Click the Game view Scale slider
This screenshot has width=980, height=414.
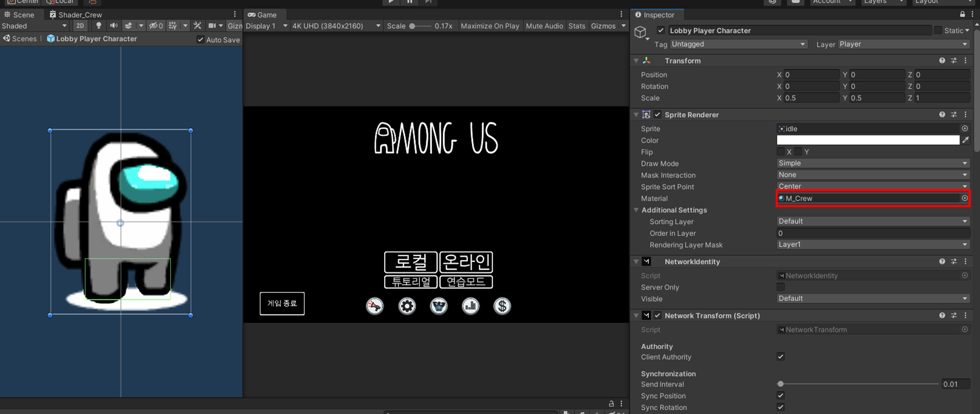coord(420,25)
